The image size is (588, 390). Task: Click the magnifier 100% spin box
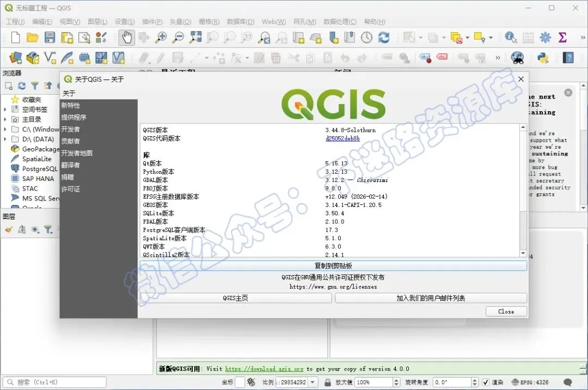[x=377, y=382]
